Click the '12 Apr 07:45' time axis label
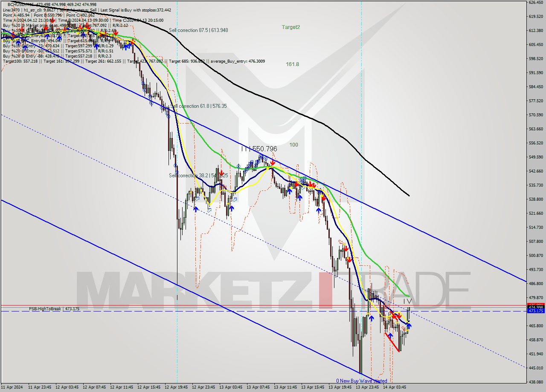 95,388
